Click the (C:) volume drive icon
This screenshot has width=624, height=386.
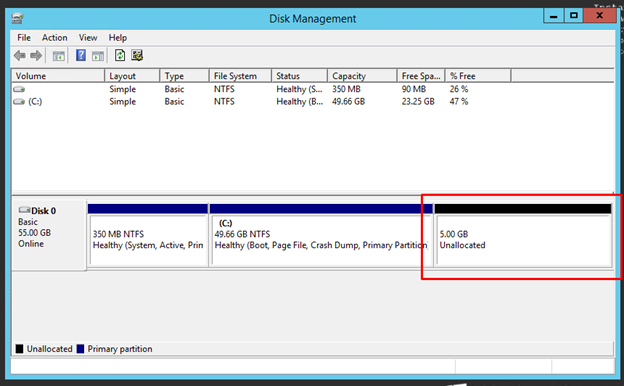pyautogui.click(x=19, y=102)
